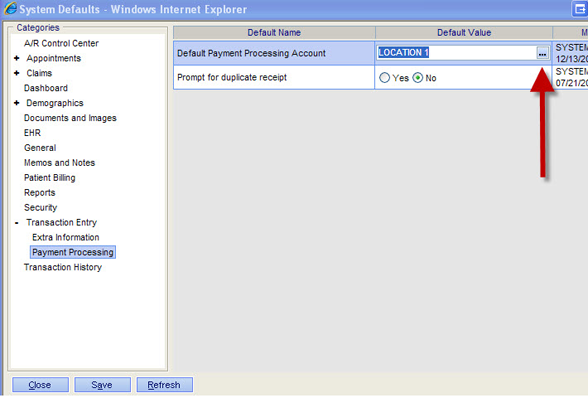Open the EHR category

point(32,133)
